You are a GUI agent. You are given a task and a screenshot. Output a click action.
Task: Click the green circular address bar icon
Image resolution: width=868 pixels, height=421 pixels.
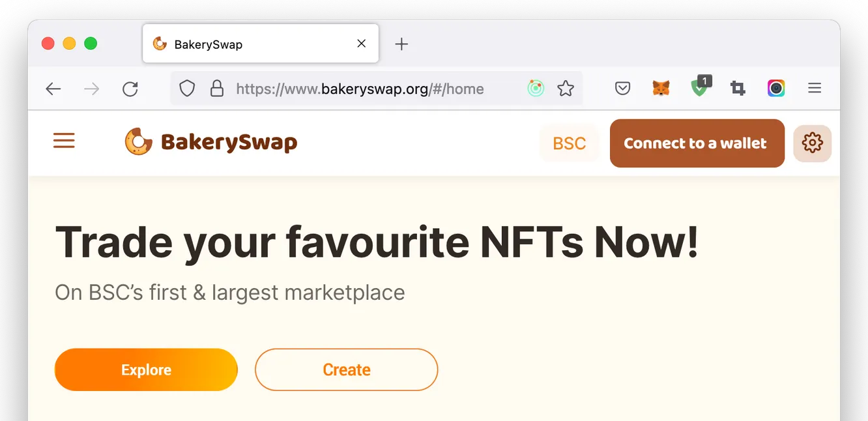tap(536, 89)
